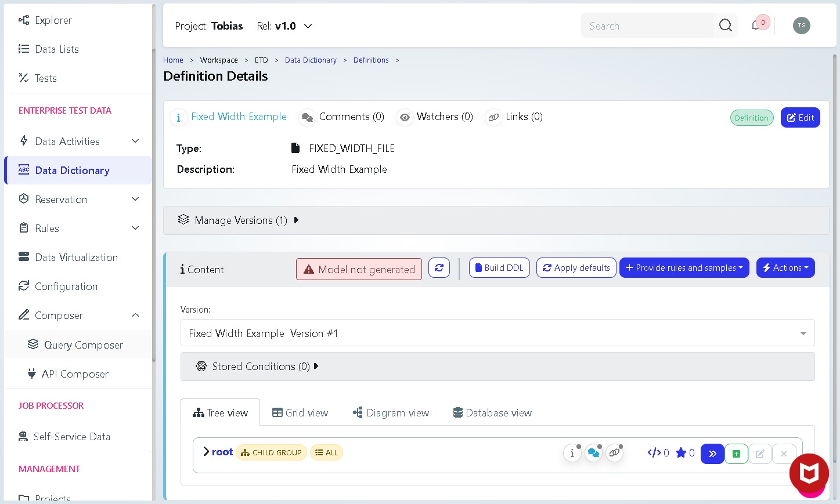Click the Watchers eye icon

pos(405,118)
